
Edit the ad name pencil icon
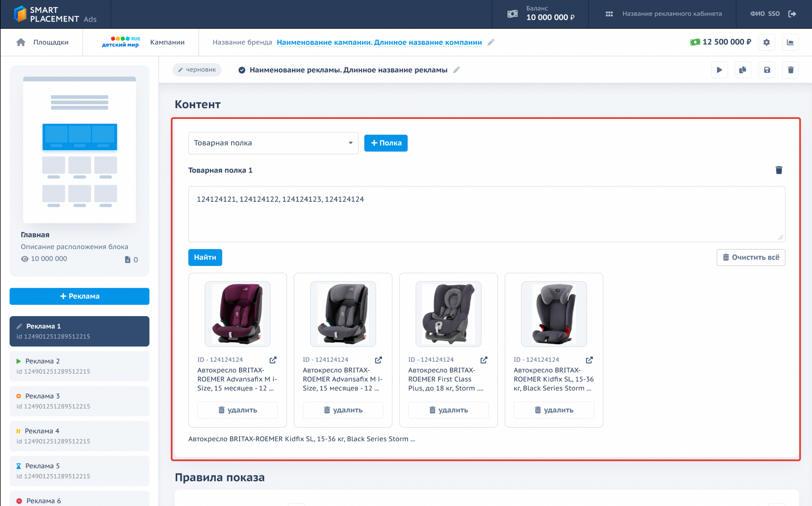pyautogui.click(x=456, y=70)
